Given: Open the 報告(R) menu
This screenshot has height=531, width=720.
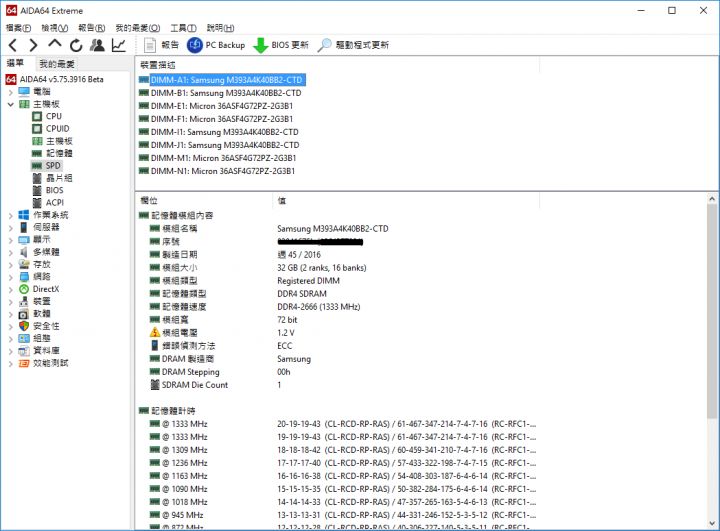Looking at the screenshot, I should [92, 28].
